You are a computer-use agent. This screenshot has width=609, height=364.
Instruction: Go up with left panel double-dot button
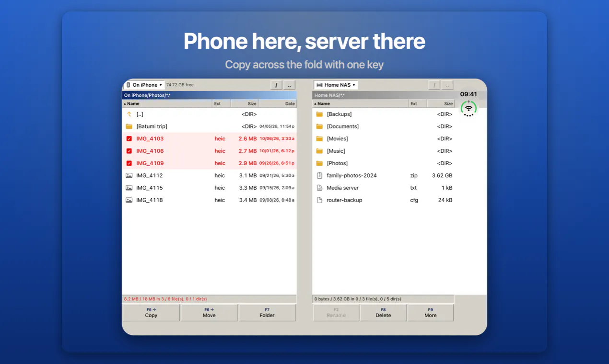pos(289,85)
